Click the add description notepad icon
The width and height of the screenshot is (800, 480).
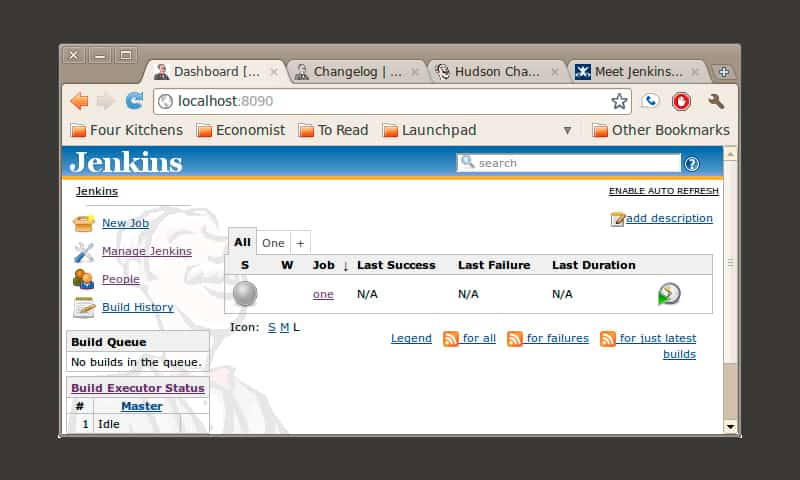(x=617, y=219)
